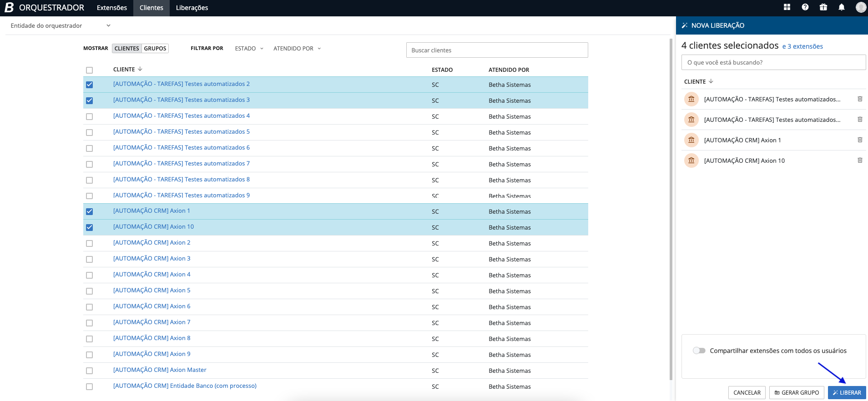Open notifications bell icon

(842, 7)
